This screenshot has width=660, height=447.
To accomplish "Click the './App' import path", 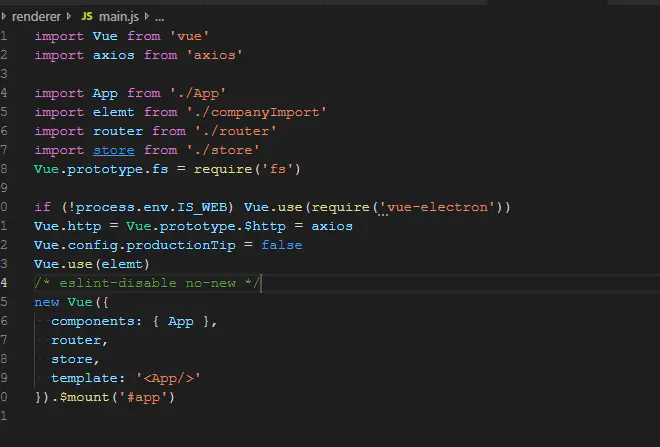I will pos(198,93).
